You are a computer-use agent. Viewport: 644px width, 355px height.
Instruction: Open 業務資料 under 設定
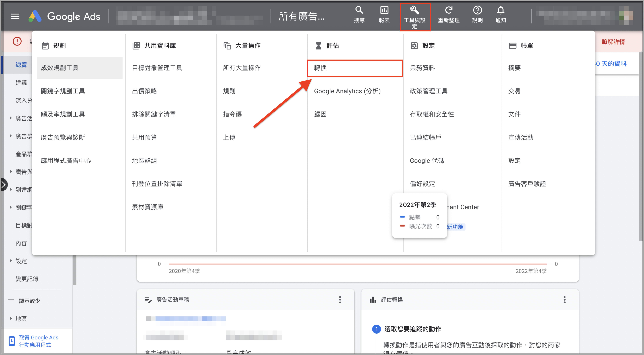click(x=422, y=68)
